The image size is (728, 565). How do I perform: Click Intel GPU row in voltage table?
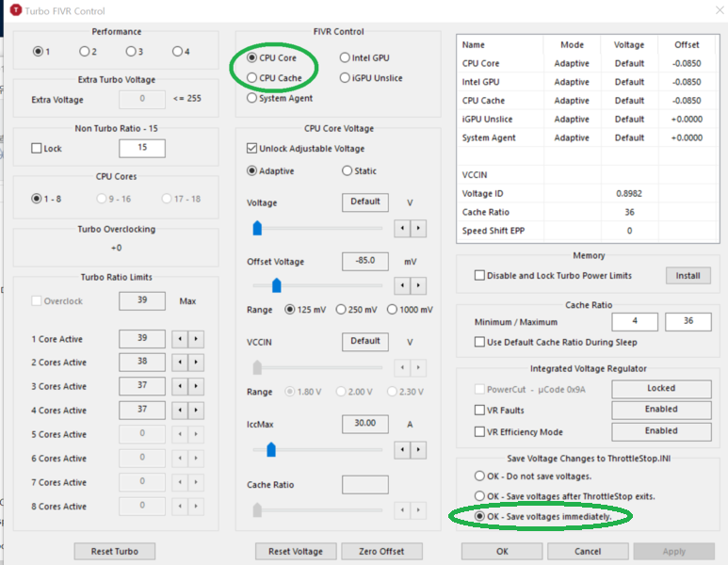588,82
